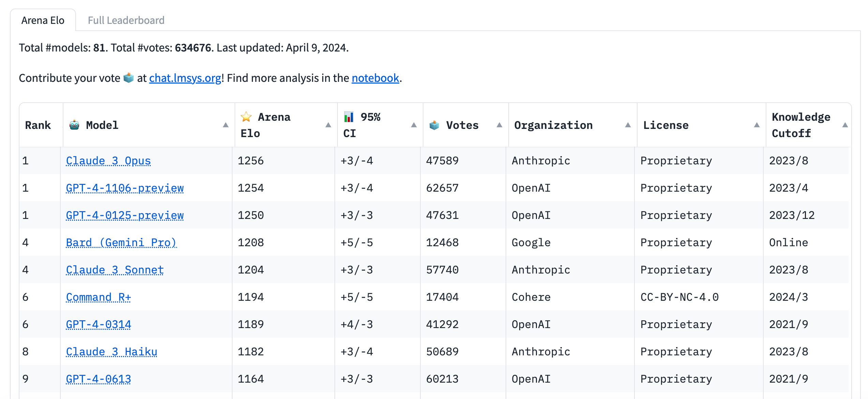Select votes count 17404
868x399 pixels.
(x=443, y=297)
